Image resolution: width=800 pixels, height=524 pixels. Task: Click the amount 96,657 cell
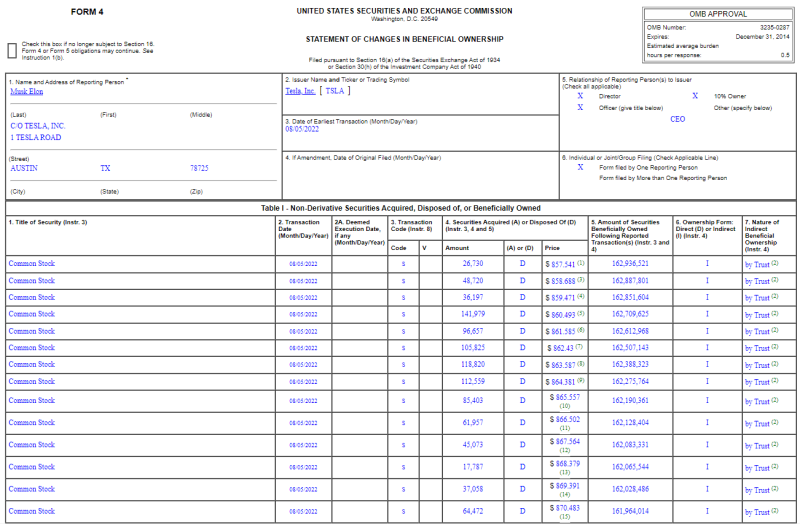(472, 331)
